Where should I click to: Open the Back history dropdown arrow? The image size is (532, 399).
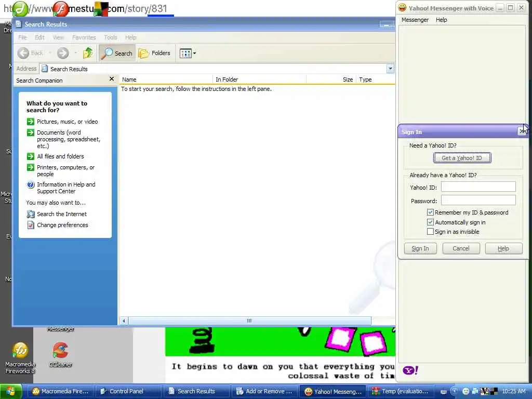click(x=50, y=53)
